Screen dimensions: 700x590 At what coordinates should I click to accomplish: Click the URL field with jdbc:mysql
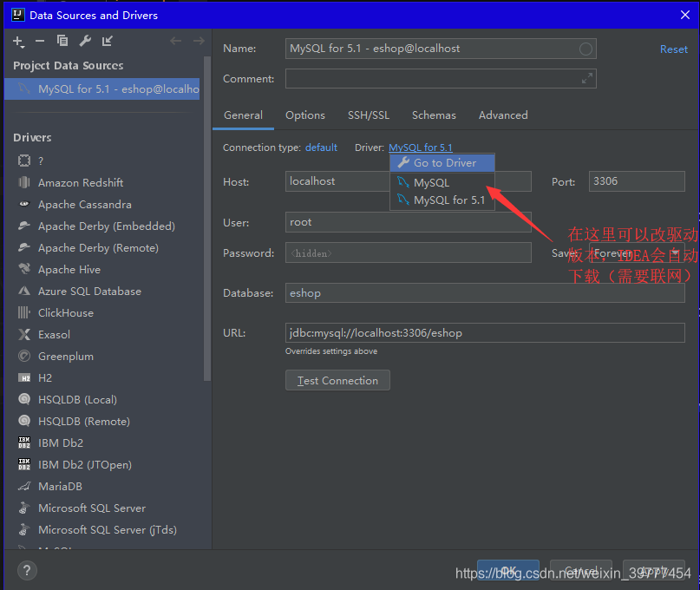485,332
